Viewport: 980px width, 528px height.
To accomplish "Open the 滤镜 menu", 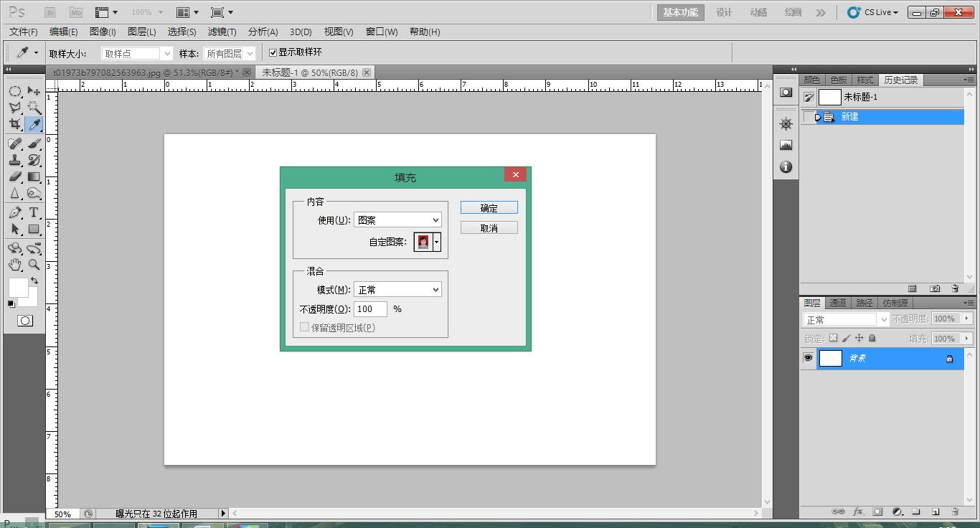I will 222,32.
